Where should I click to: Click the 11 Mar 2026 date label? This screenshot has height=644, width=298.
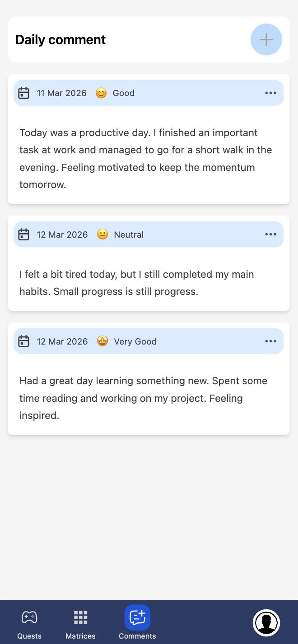(x=61, y=93)
